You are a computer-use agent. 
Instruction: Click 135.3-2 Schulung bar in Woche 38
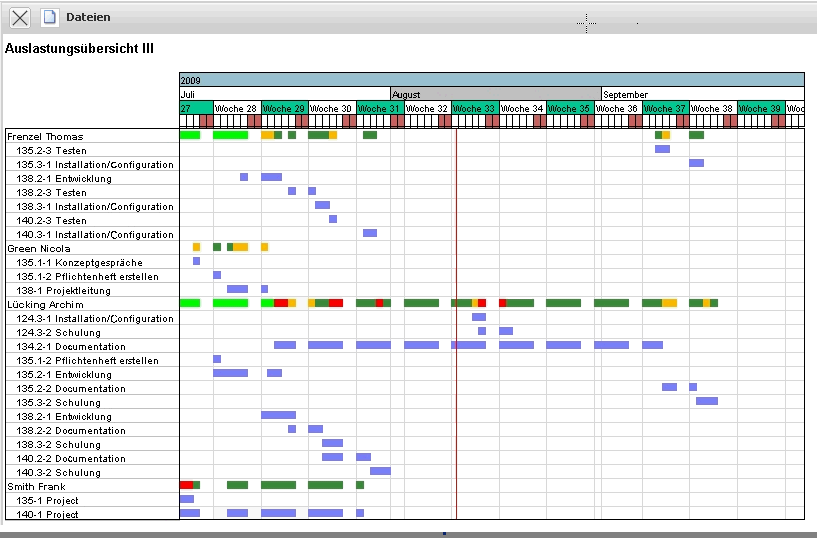pos(707,401)
